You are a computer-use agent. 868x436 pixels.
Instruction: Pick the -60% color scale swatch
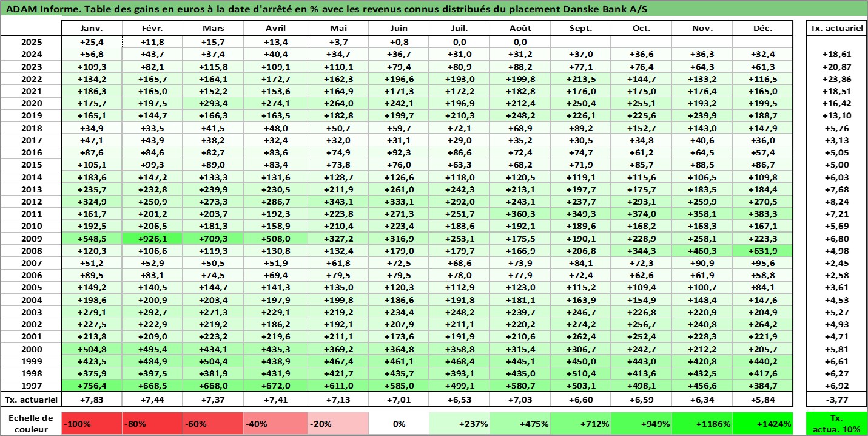(214, 424)
